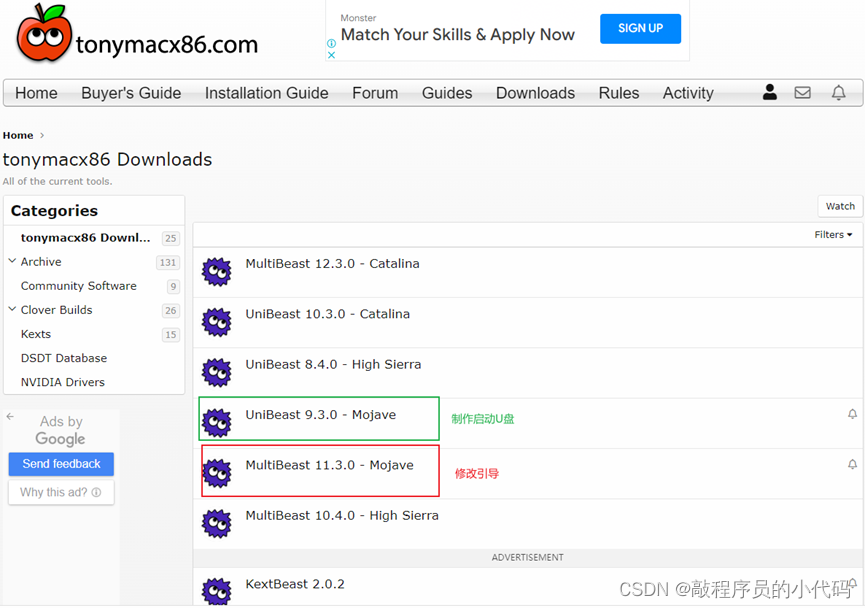Click the UniBeast 8.4.0 High Sierra monster icon
This screenshot has height=608, width=865.
(217, 372)
